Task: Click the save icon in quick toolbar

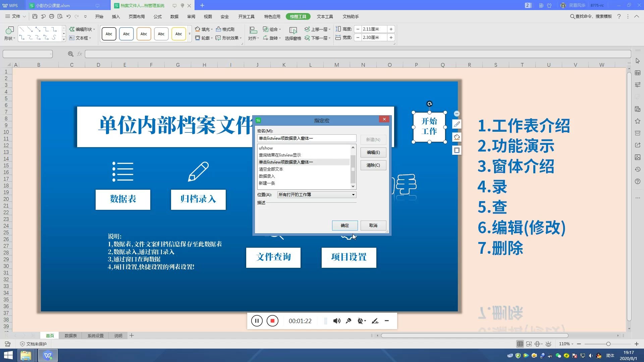Action: (35, 16)
